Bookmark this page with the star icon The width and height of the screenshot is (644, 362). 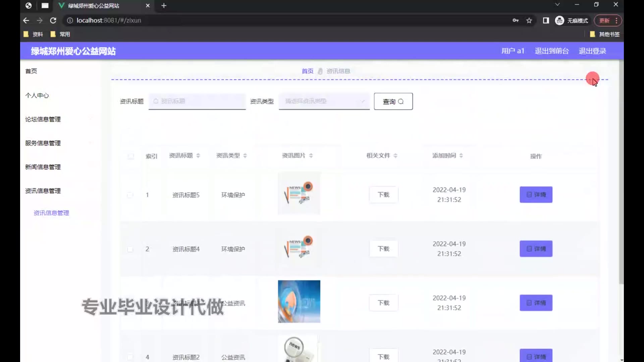point(529,20)
